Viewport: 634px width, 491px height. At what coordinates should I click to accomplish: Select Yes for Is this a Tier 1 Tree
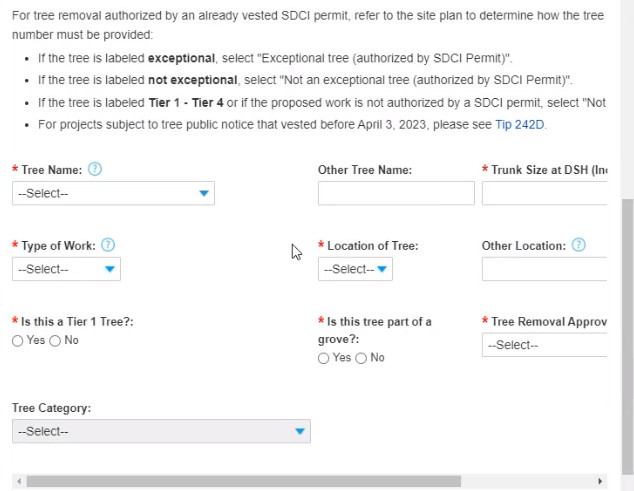(17, 341)
